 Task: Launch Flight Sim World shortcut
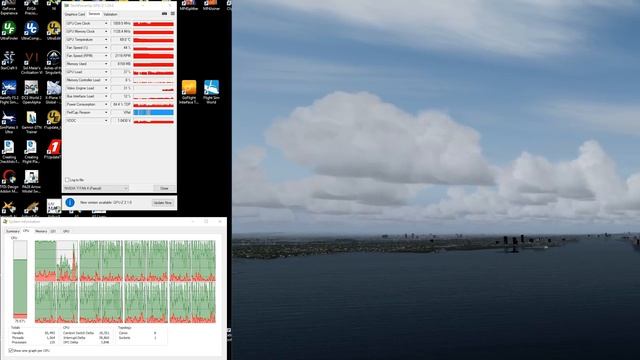pos(211,92)
